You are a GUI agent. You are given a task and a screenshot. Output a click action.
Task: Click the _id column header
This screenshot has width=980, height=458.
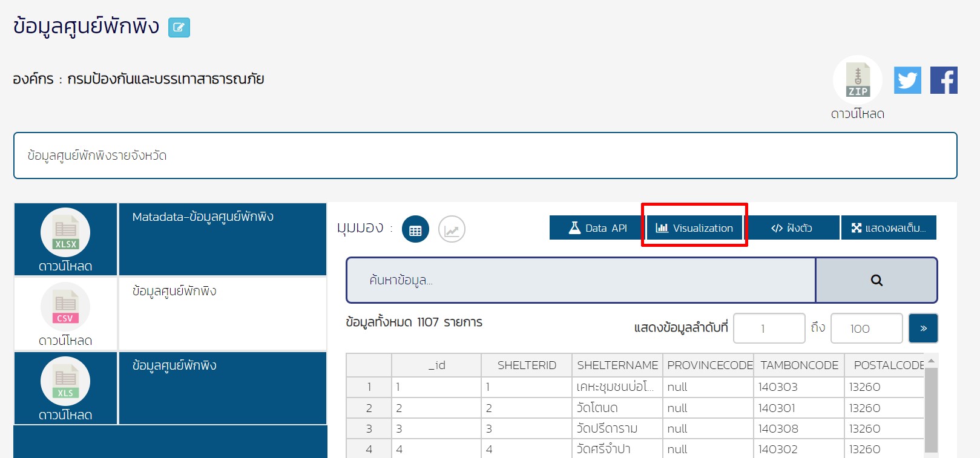click(436, 365)
